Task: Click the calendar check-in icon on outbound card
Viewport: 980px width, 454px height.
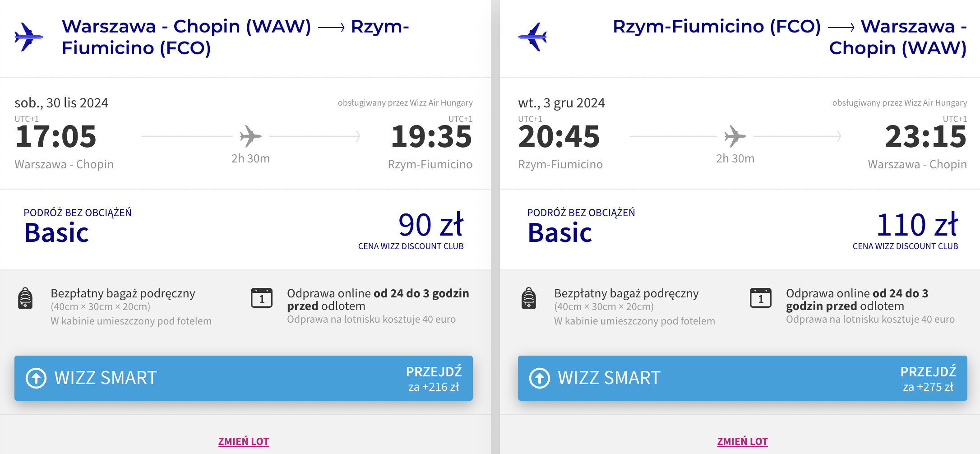Action: [x=262, y=298]
